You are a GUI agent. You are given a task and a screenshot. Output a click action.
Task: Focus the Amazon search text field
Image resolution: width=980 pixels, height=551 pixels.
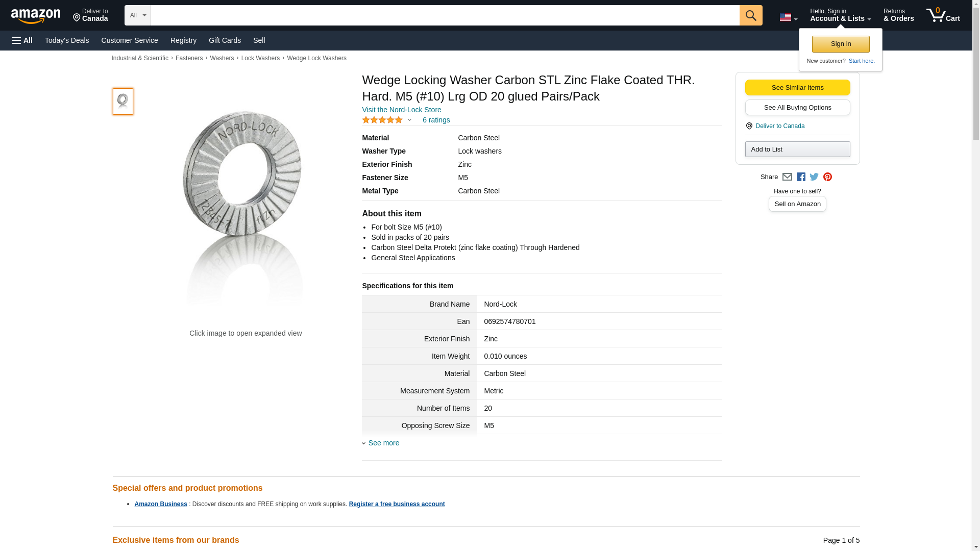[x=445, y=15]
